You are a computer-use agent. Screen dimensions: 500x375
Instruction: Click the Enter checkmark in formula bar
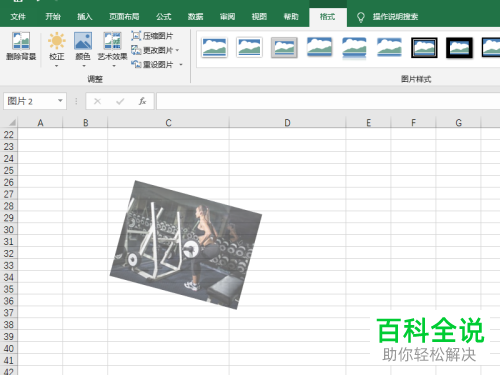(x=120, y=101)
